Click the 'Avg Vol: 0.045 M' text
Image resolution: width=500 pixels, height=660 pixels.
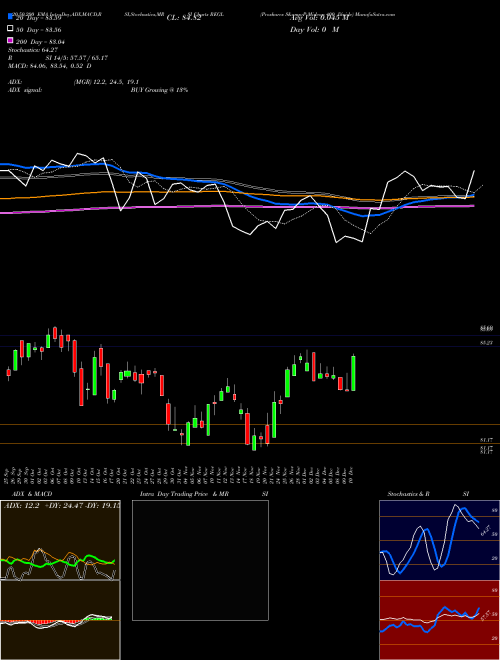click(x=320, y=18)
